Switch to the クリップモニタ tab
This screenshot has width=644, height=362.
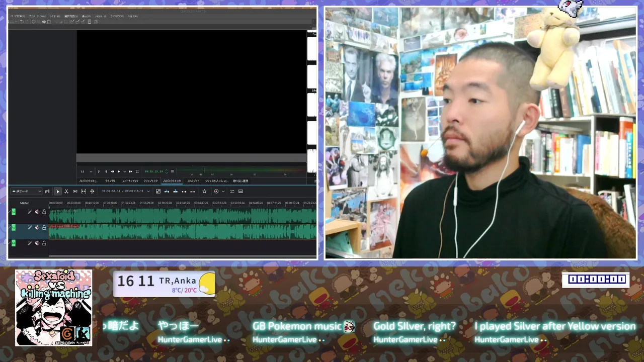click(x=150, y=181)
